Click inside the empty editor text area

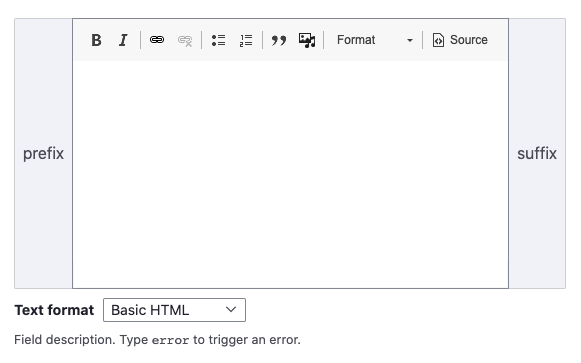coord(290,174)
